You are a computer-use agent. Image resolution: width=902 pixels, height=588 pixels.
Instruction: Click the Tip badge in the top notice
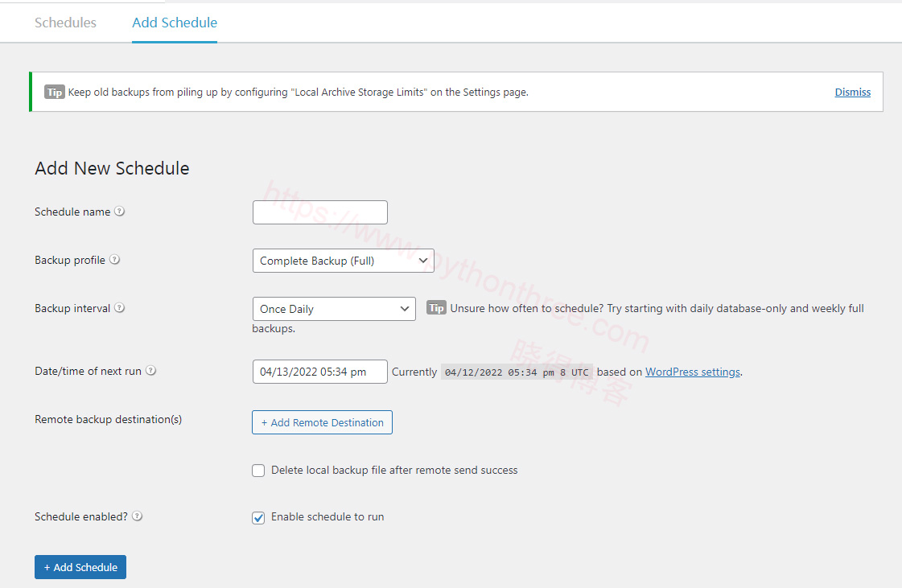(54, 93)
